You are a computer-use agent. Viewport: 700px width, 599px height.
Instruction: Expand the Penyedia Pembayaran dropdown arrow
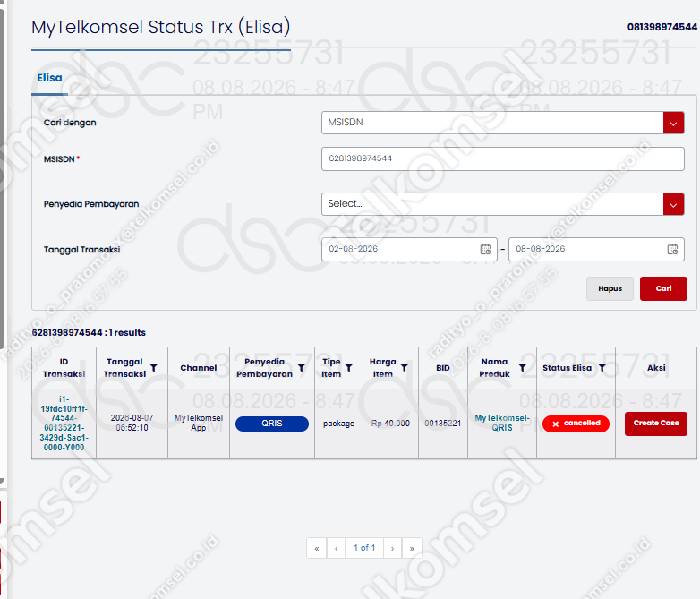(673, 204)
